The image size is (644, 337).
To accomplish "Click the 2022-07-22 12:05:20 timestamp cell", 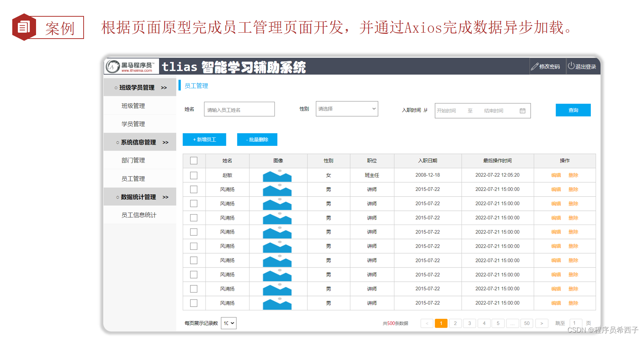I will (x=497, y=175).
